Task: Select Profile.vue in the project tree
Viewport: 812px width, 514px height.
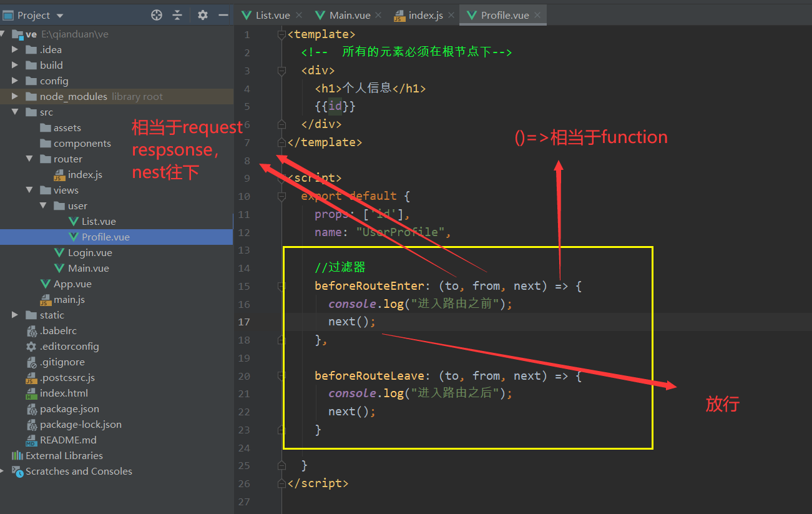Action: click(x=105, y=237)
